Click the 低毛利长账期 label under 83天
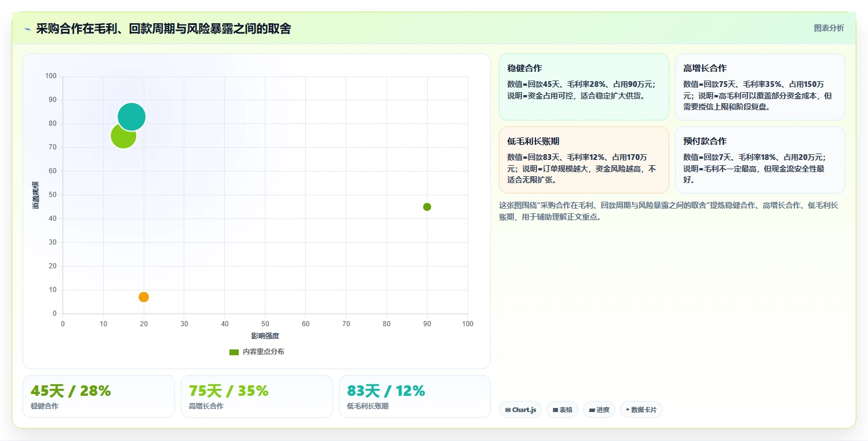The height and width of the screenshot is (441, 868). click(368, 406)
